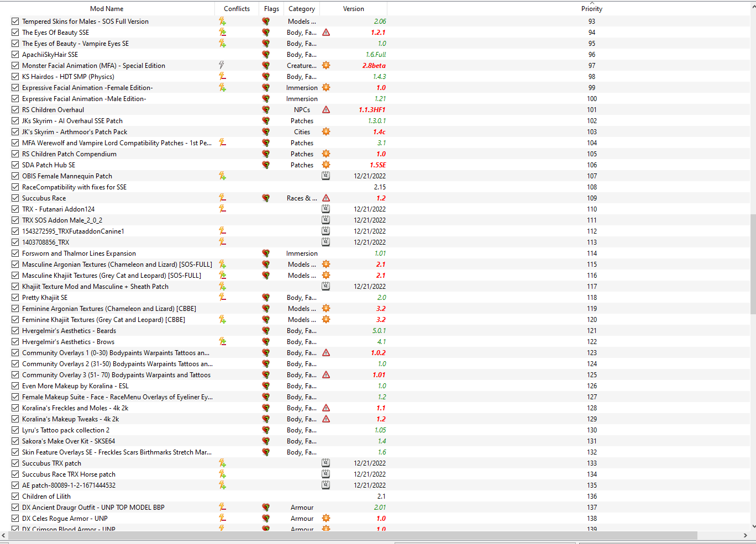The image size is (756, 544).
Task: Disable the Tempered Skins for Males mod checkbox
Action: pyautogui.click(x=15, y=22)
